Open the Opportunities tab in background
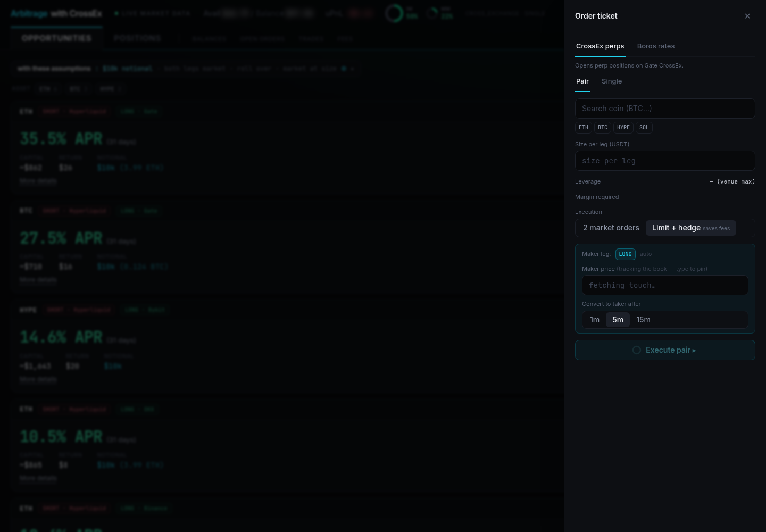Image resolution: width=766 pixels, height=532 pixels. tap(56, 38)
